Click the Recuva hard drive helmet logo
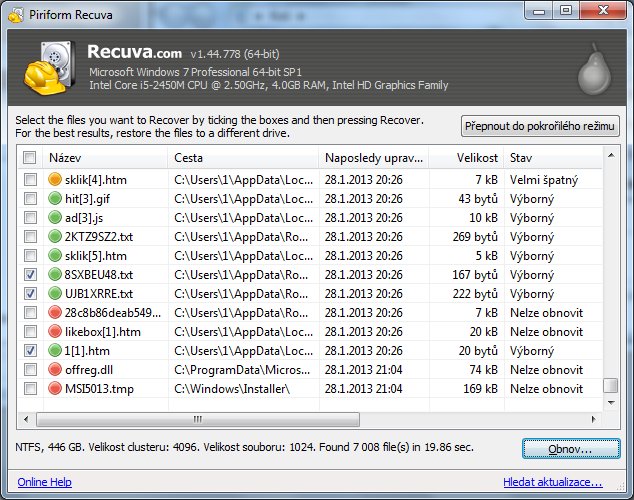This screenshot has height=500, width=634. (x=50, y=68)
